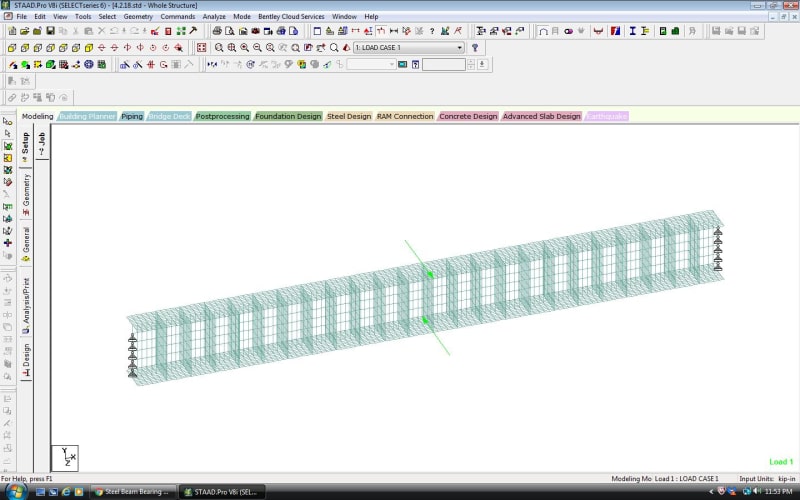Click the Zoom Out magnifier icon
This screenshot has width=800, height=500.
(257, 48)
